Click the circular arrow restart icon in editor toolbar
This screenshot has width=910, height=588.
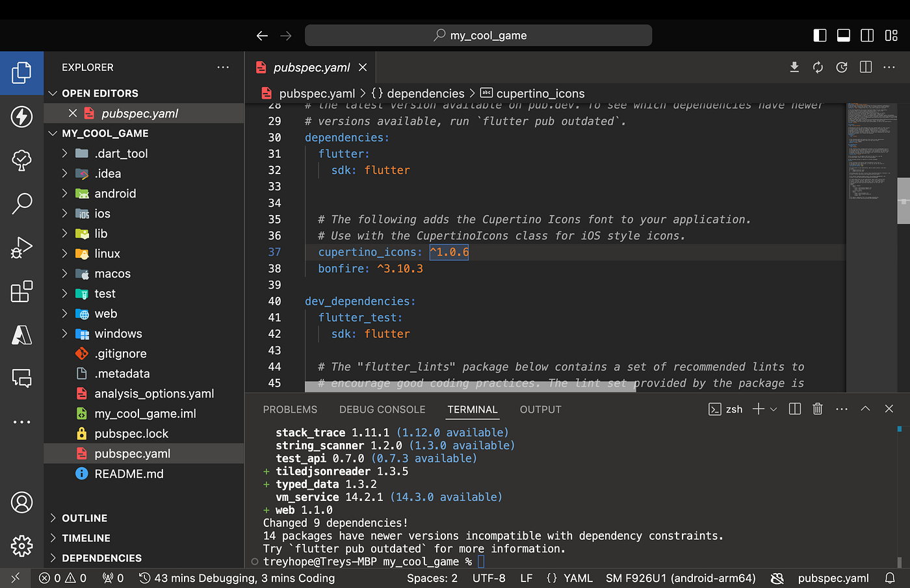tap(842, 68)
